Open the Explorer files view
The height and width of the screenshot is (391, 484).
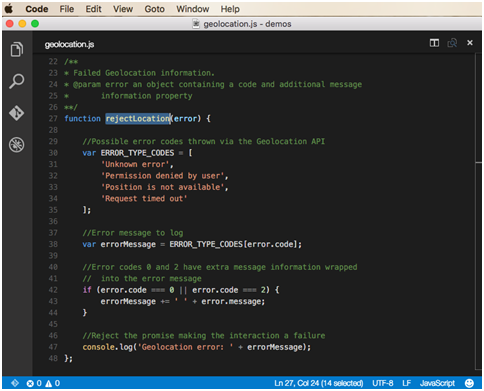17,49
